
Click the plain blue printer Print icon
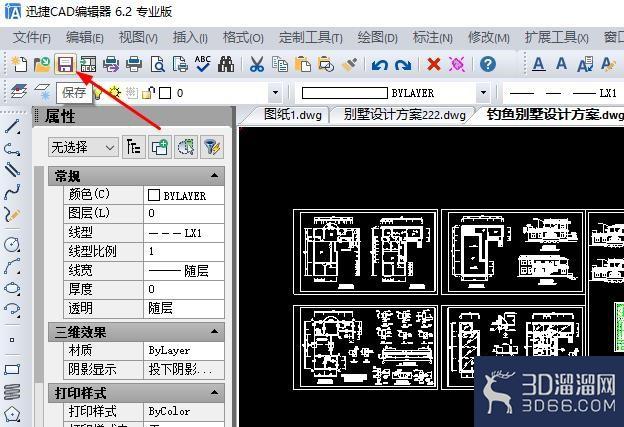(134, 64)
